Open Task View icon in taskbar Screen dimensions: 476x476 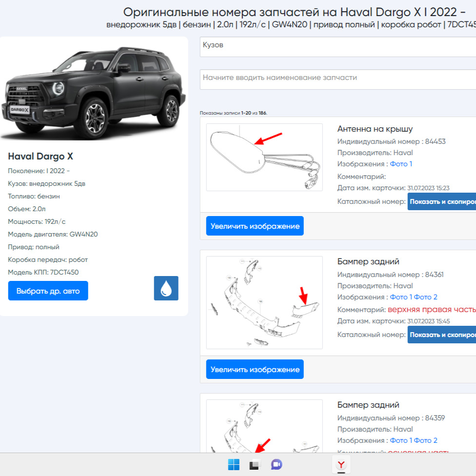[254, 464]
